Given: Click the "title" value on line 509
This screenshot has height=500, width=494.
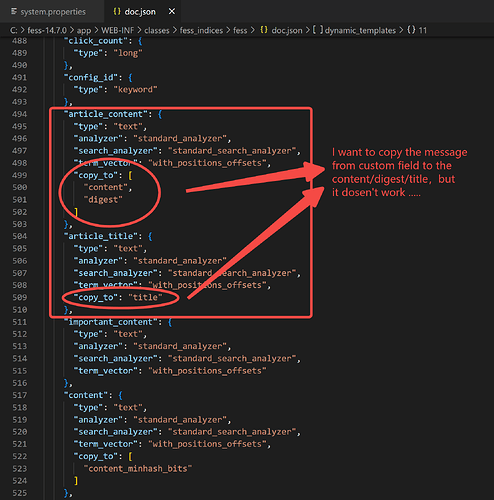Looking at the screenshot, I should (145, 298).
